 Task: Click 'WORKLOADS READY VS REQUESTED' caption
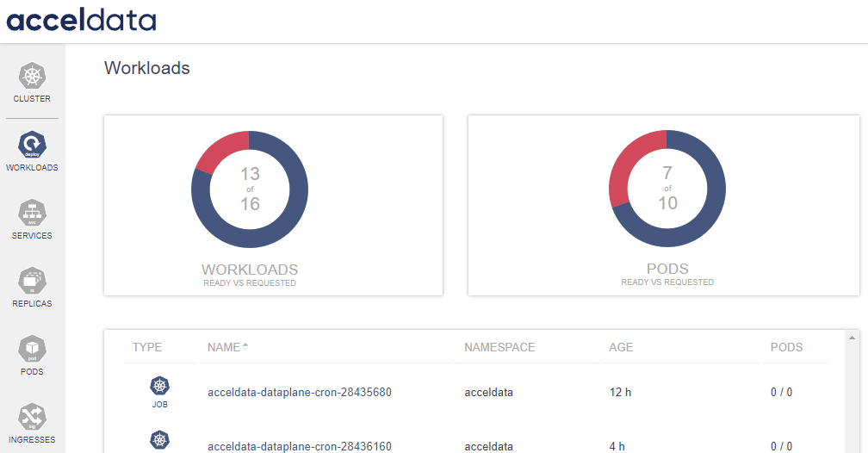pyautogui.click(x=250, y=275)
